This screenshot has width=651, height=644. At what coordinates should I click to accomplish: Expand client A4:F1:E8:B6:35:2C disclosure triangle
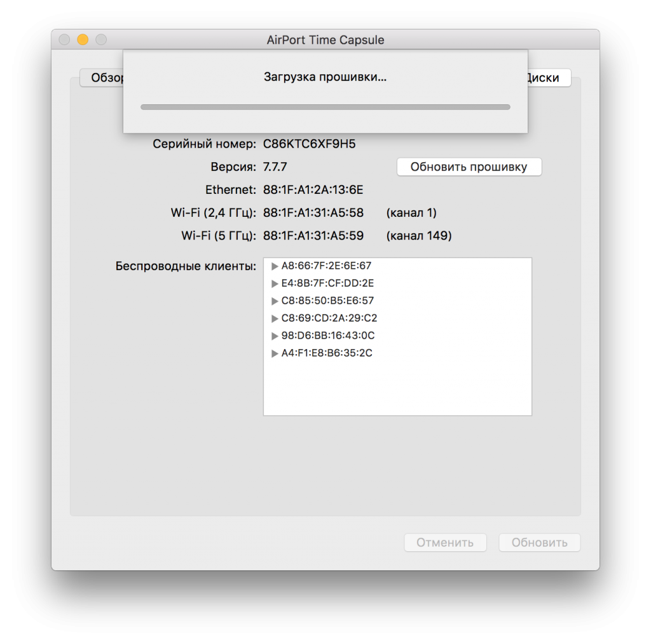pyautogui.click(x=275, y=353)
